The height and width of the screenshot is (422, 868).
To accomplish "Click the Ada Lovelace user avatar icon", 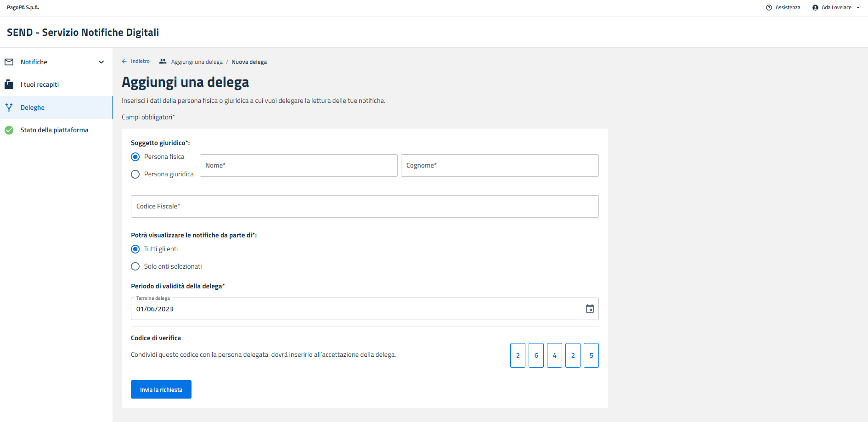I will point(815,8).
